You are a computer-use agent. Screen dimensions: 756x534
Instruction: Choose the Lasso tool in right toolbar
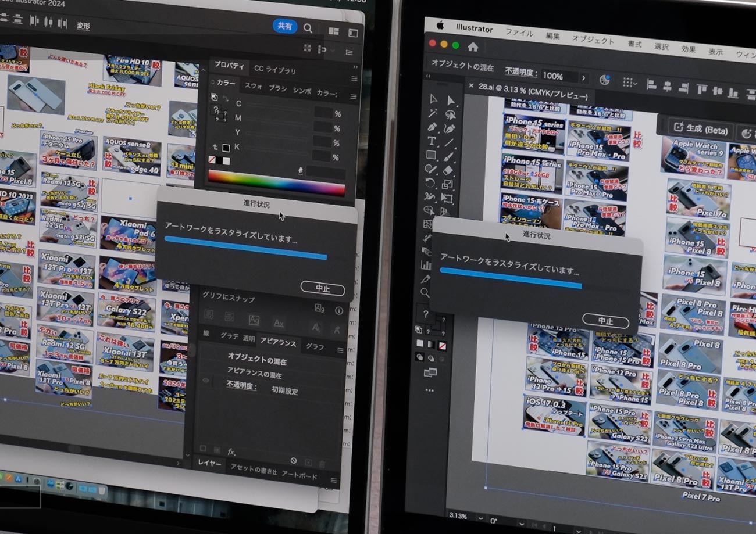click(450, 114)
